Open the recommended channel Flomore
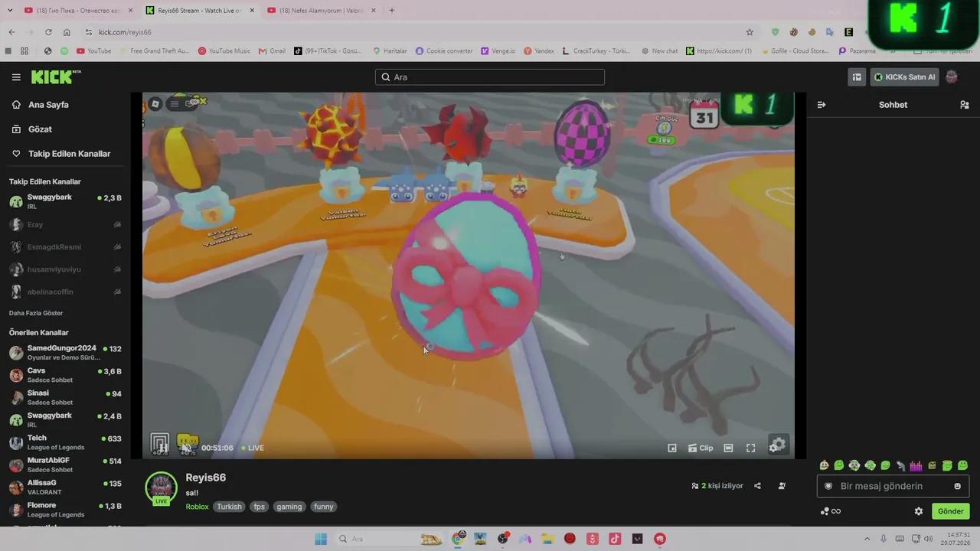This screenshot has height=551, width=980. point(65,510)
